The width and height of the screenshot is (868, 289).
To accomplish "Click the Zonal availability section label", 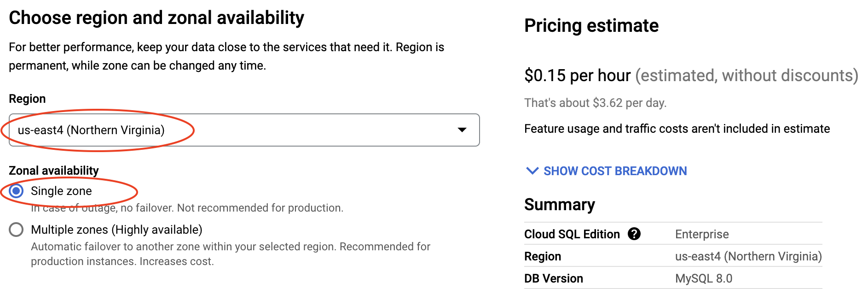I will (54, 171).
